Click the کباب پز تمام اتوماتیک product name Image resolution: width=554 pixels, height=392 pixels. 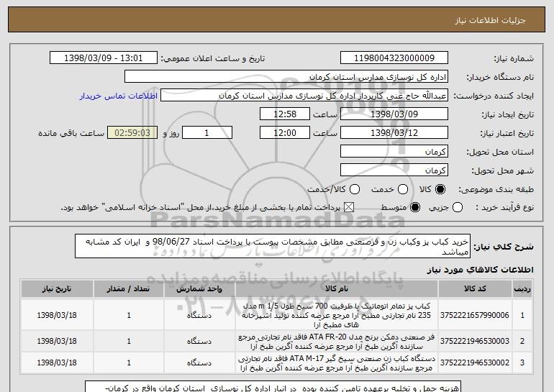point(337,315)
